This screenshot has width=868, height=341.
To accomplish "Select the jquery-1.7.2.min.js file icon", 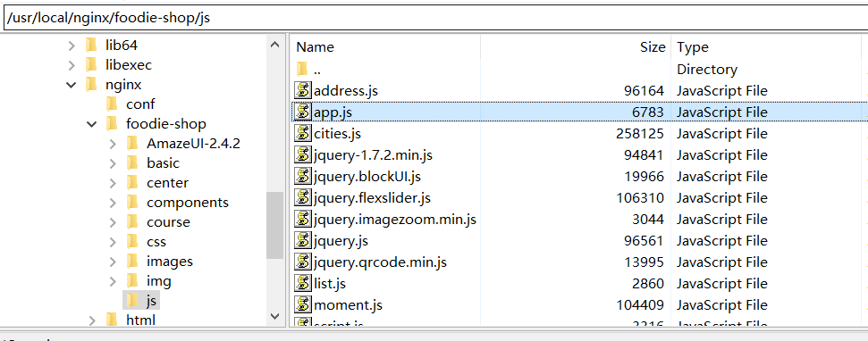I will (x=302, y=155).
